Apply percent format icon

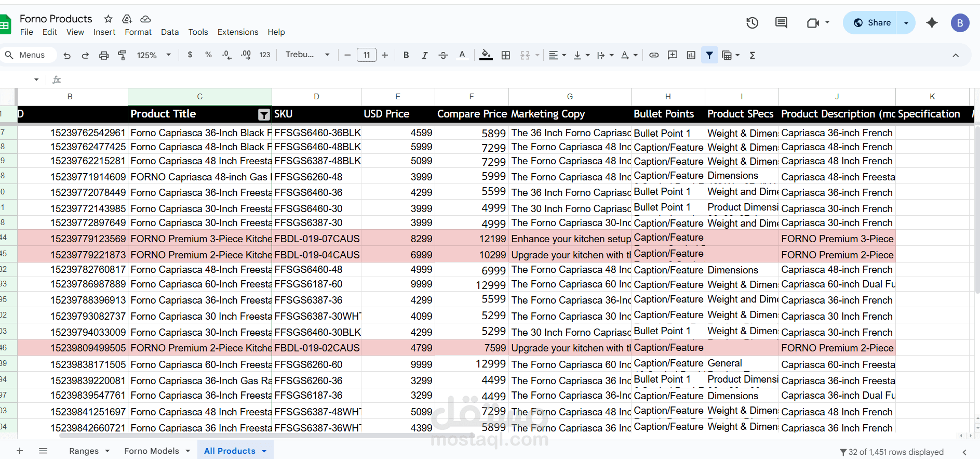coord(208,55)
